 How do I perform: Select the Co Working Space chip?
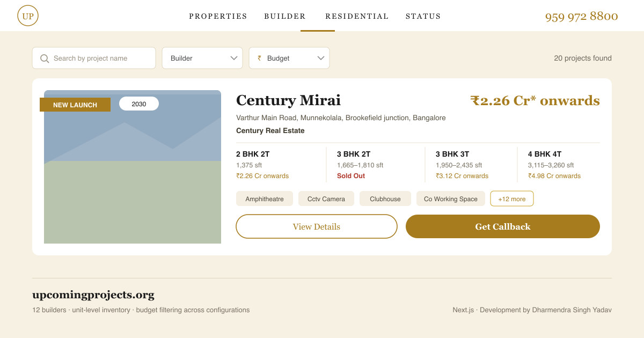[451, 199]
